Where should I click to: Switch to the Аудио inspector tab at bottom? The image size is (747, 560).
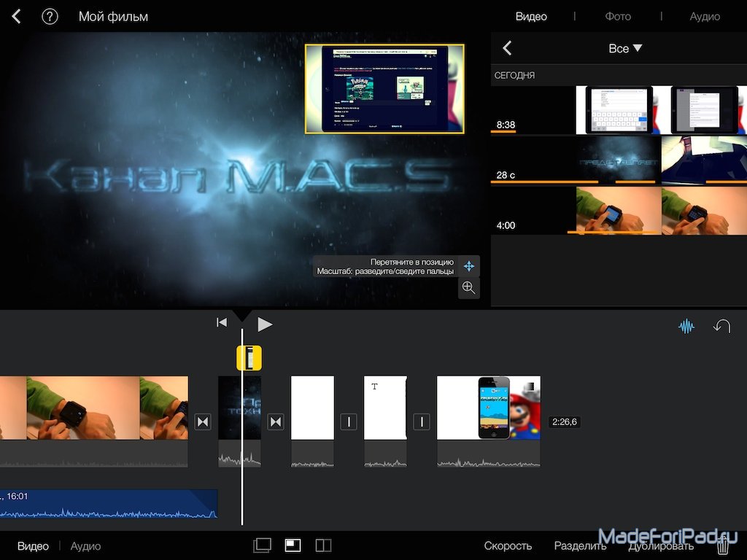click(86, 546)
